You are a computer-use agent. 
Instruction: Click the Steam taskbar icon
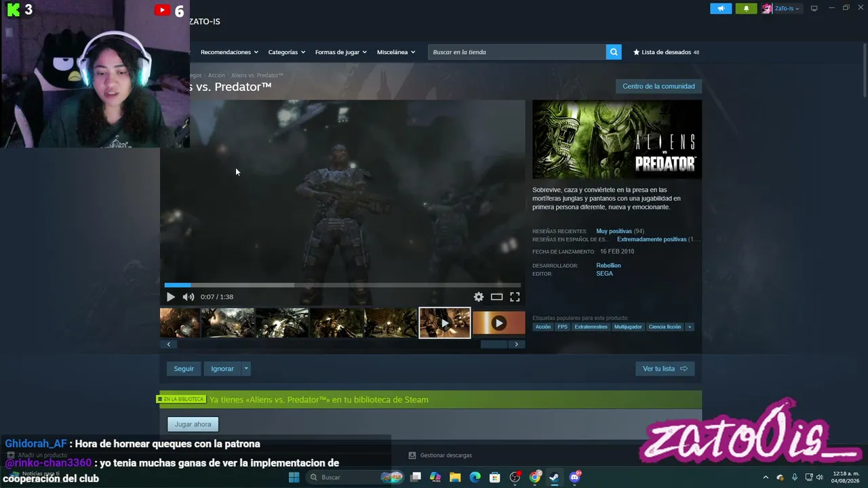[x=555, y=477]
